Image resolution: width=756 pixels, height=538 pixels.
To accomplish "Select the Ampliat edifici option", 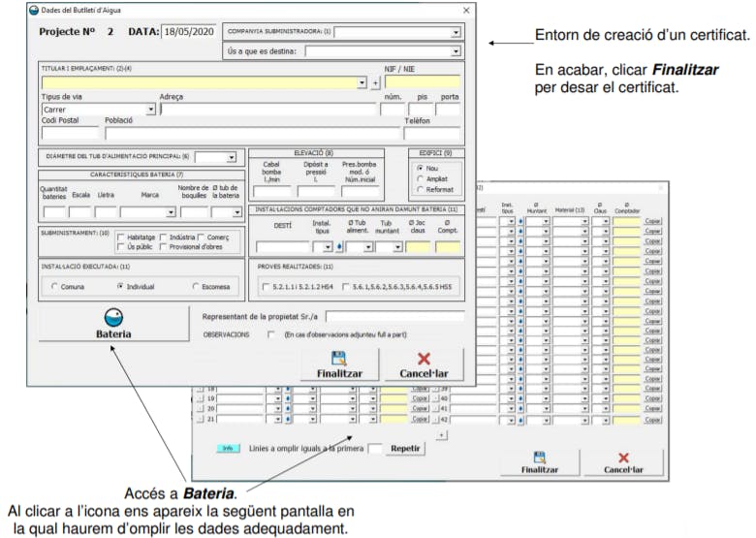I will click(421, 179).
